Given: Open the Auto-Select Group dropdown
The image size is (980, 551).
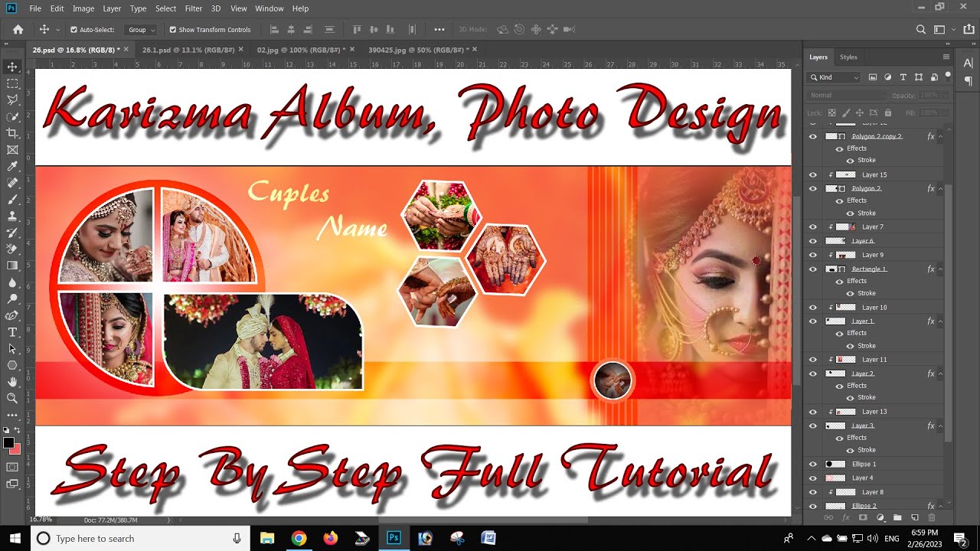Looking at the screenshot, I should pyautogui.click(x=142, y=30).
